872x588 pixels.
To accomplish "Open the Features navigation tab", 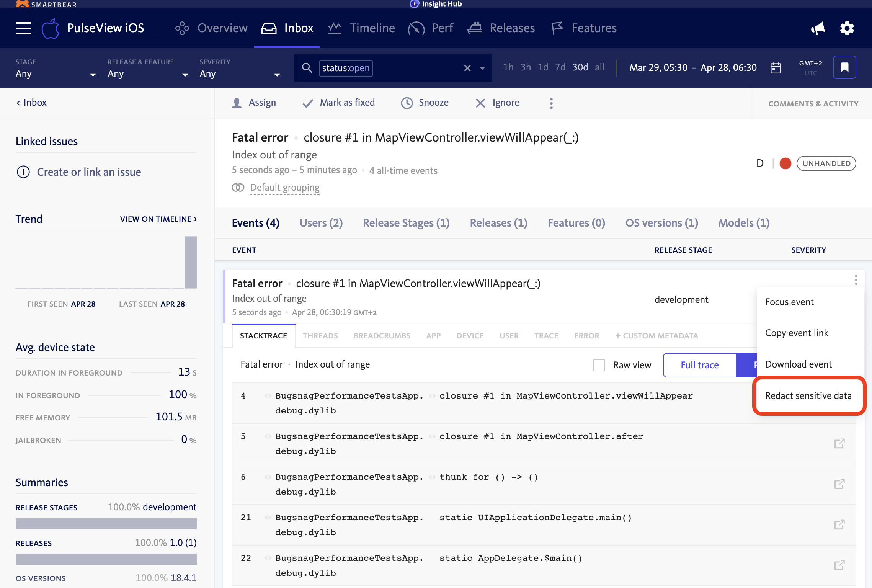I will (x=584, y=28).
